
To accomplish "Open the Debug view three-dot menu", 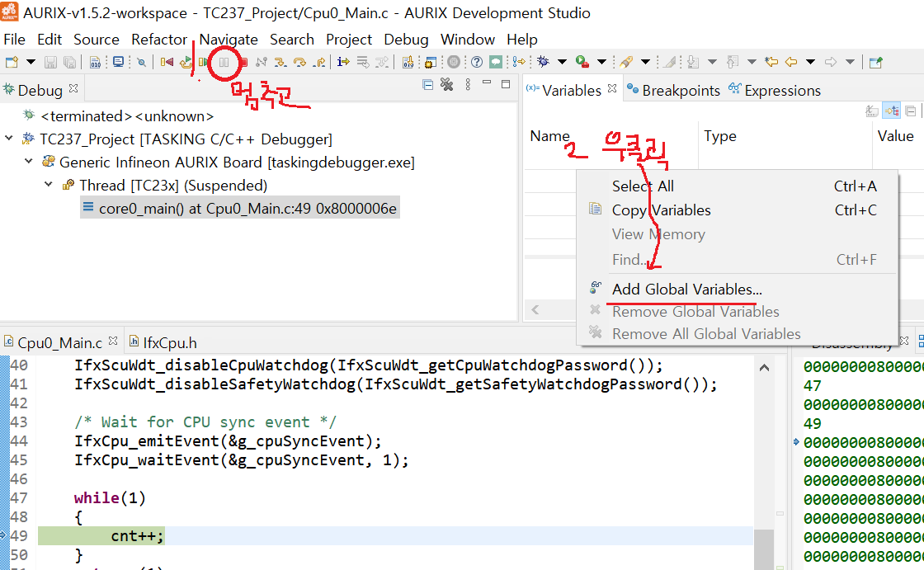I will 468,85.
